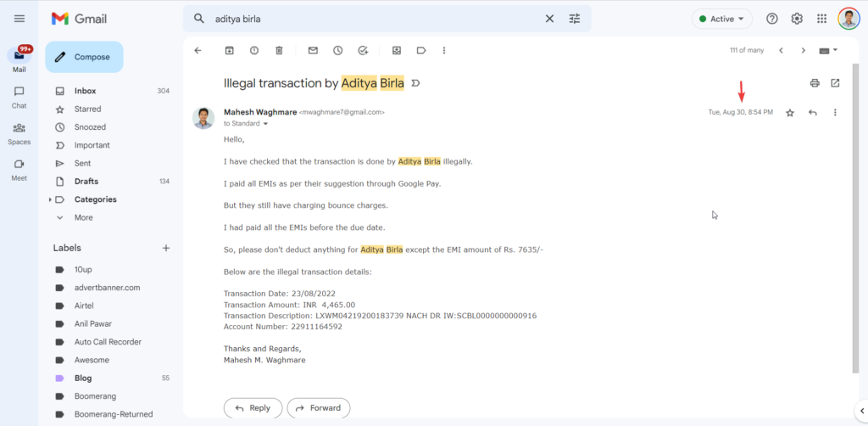Open the Support help icon
868x426 pixels.
click(771, 19)
